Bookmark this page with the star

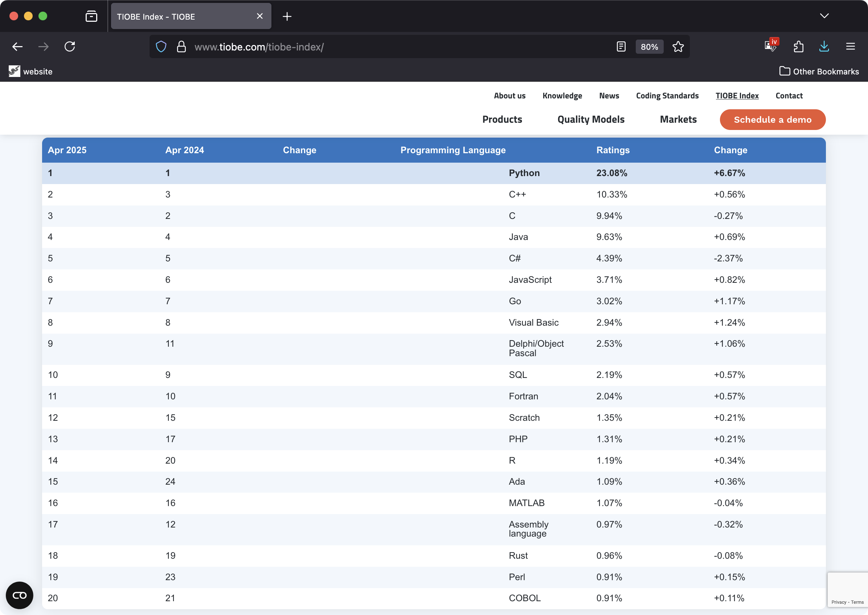click(x=678, y=46)
